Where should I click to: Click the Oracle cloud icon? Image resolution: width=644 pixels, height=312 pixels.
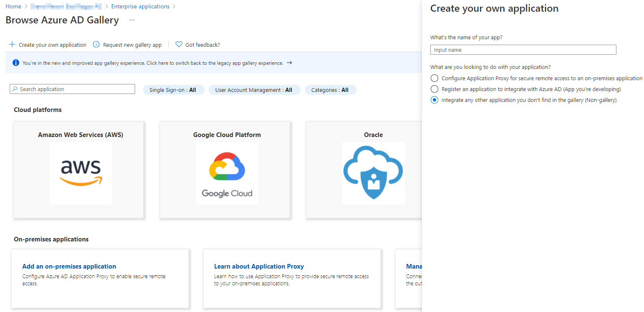pos(373,173)
